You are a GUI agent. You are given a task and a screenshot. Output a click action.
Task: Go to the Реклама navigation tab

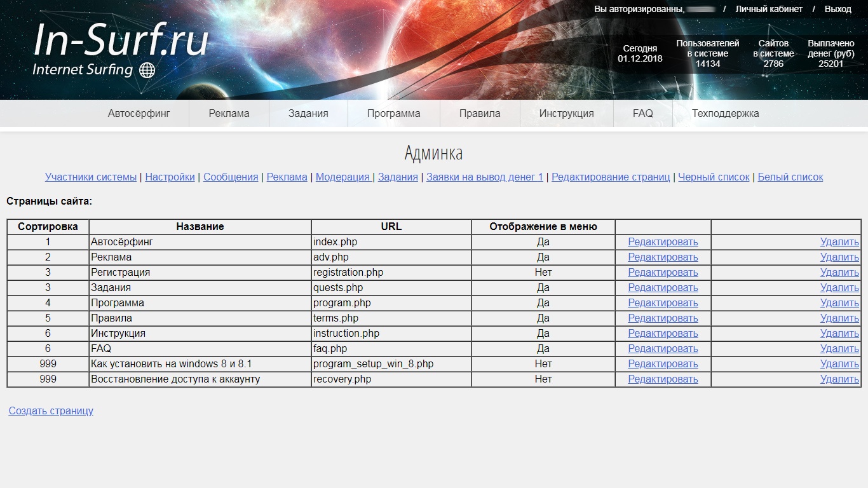pyautogui.click(x=229, y=114)
